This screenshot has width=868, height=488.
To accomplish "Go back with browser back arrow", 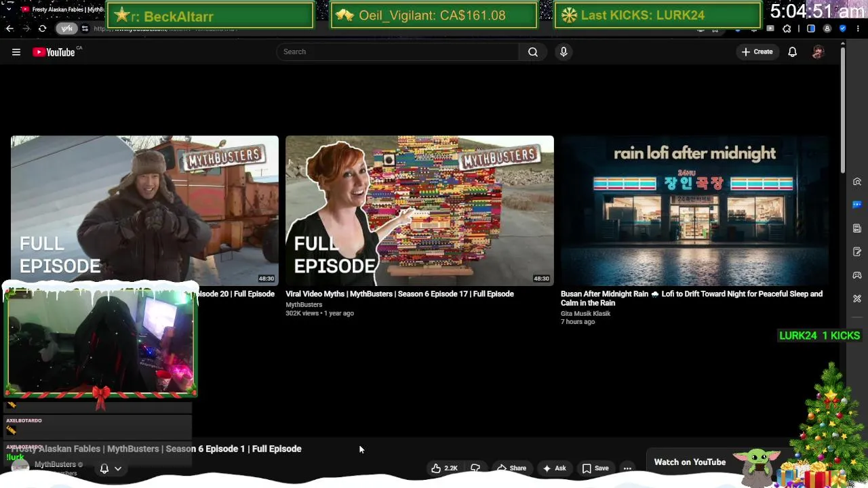I will click(9, 28).
